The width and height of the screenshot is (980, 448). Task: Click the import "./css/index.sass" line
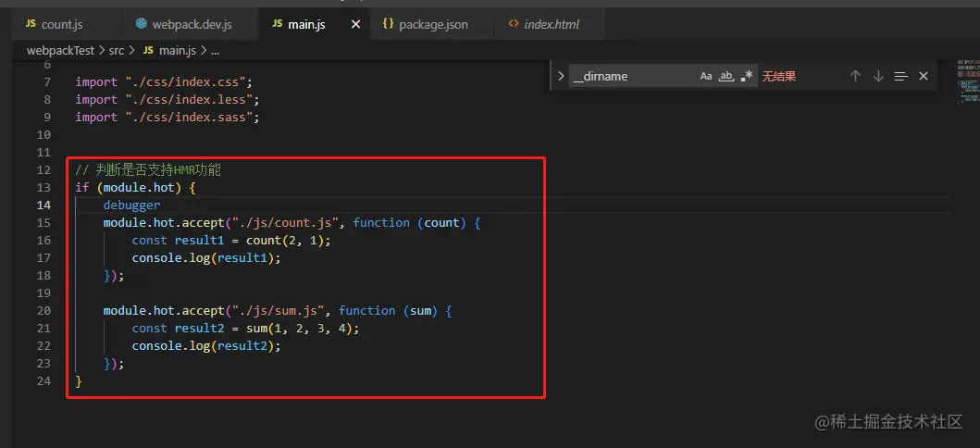[x=167, y=117]
